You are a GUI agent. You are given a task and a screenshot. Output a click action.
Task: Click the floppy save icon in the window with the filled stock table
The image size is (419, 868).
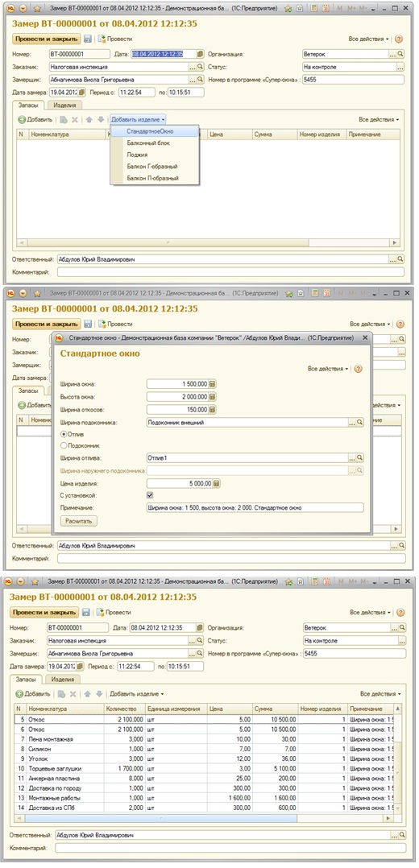(x=86, y=612)
